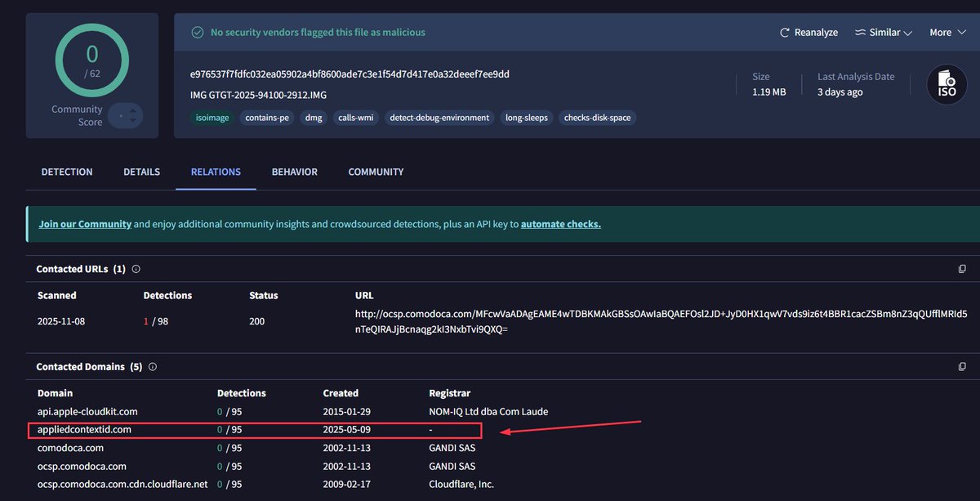Click the 1 / 98 URL detections
Viewport: 980px width, 501px height.
click(157, 321)
